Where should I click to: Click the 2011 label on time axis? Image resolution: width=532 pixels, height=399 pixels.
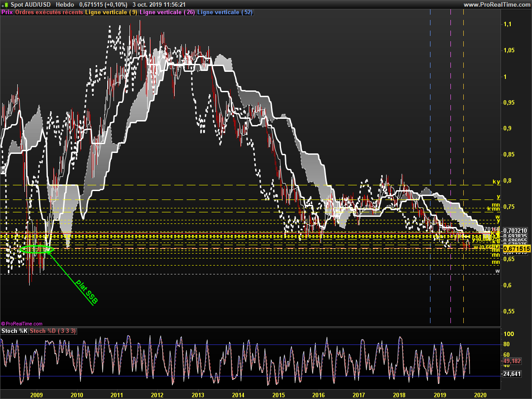117,395
